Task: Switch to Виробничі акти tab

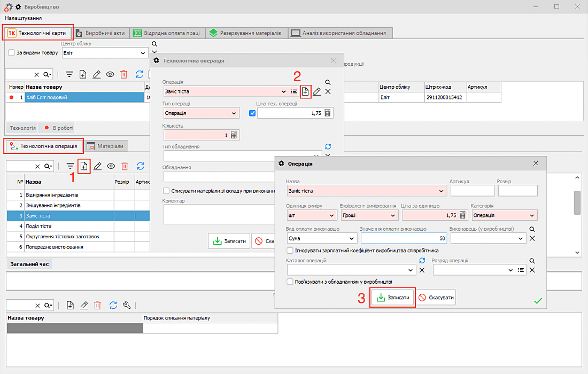Action: [100, 33]
